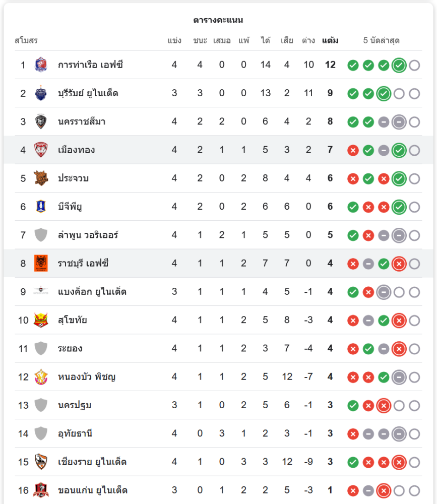Click the BG Pathum club logo
The width and height of the screenshot is (437, 504).
point(41,206)
